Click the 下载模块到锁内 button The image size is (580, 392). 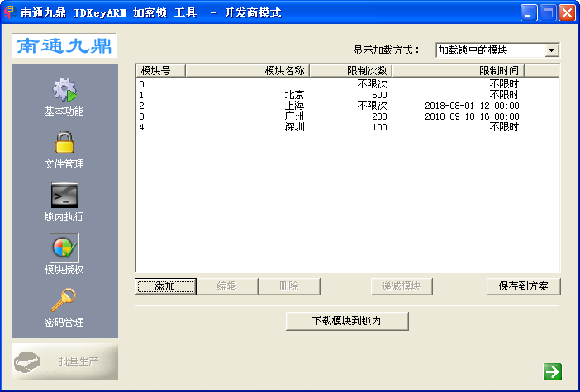[347, 321]
